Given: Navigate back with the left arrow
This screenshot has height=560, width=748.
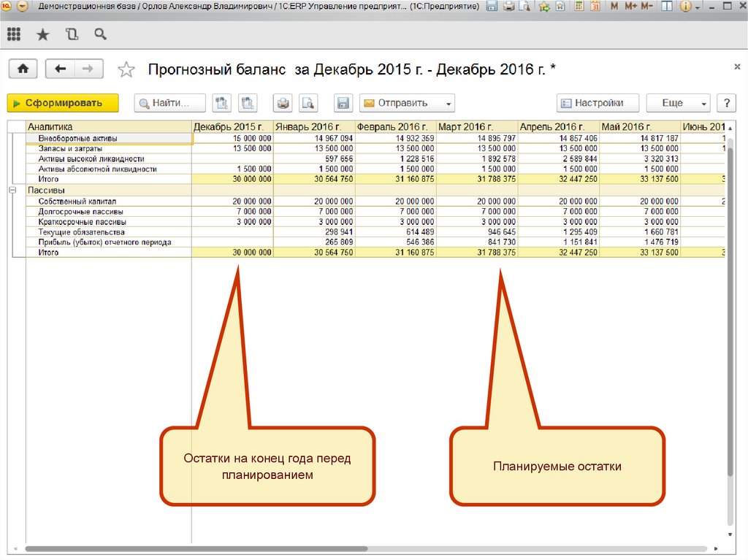Looking at the screenshot, I should tap(61, 69).
